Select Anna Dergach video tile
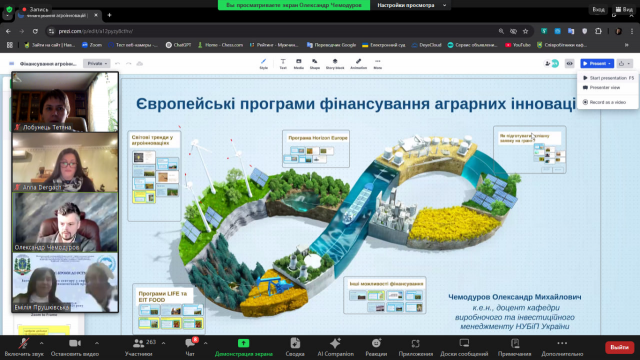The image size is (640, 360). pos(65,162)
